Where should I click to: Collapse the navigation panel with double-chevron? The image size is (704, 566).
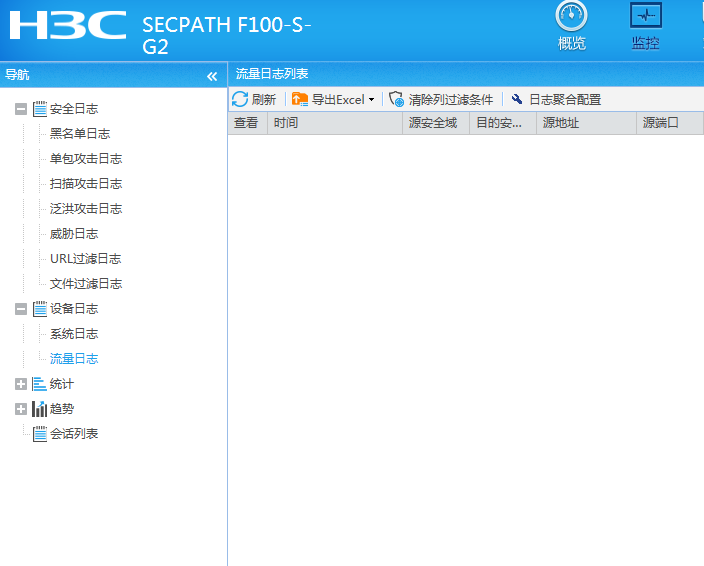(212, 76)
